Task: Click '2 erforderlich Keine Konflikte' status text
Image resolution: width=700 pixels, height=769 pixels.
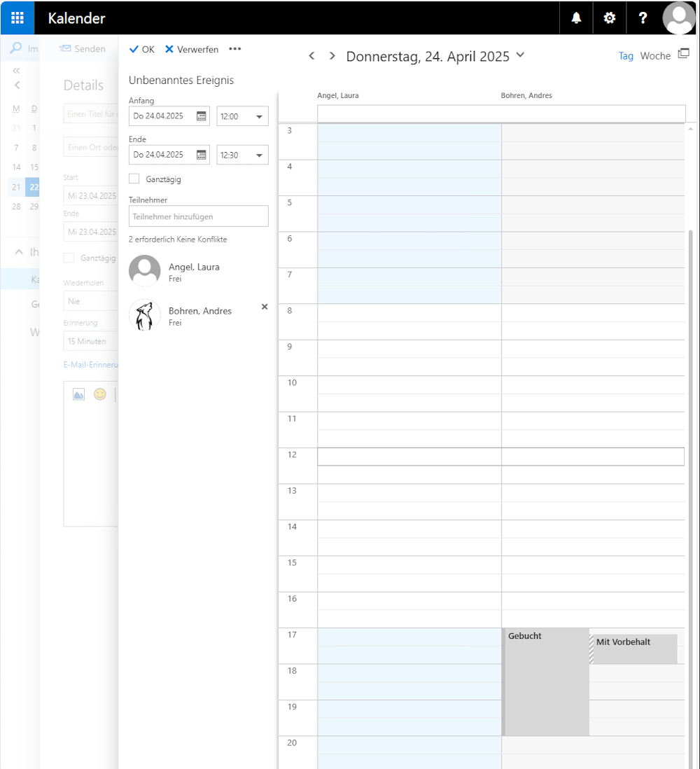Action: [178, 240]
